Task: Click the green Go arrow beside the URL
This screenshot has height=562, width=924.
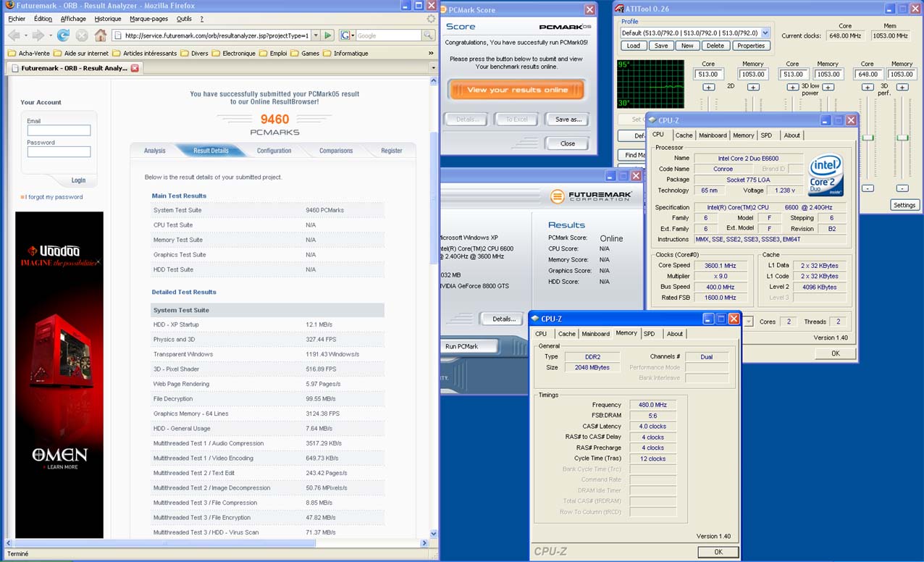Action: pos(328,35)
